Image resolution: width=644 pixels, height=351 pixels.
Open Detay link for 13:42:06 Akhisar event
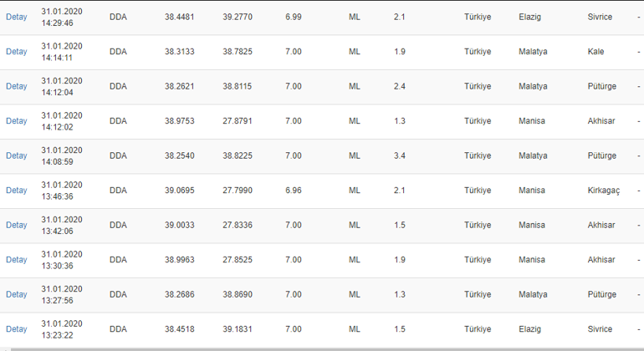(x=17, y=226)
